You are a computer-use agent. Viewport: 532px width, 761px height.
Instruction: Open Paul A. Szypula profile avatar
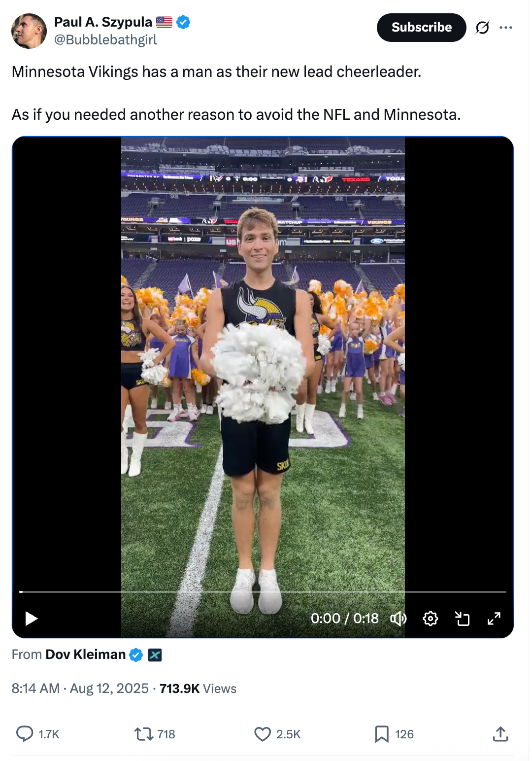29,31
